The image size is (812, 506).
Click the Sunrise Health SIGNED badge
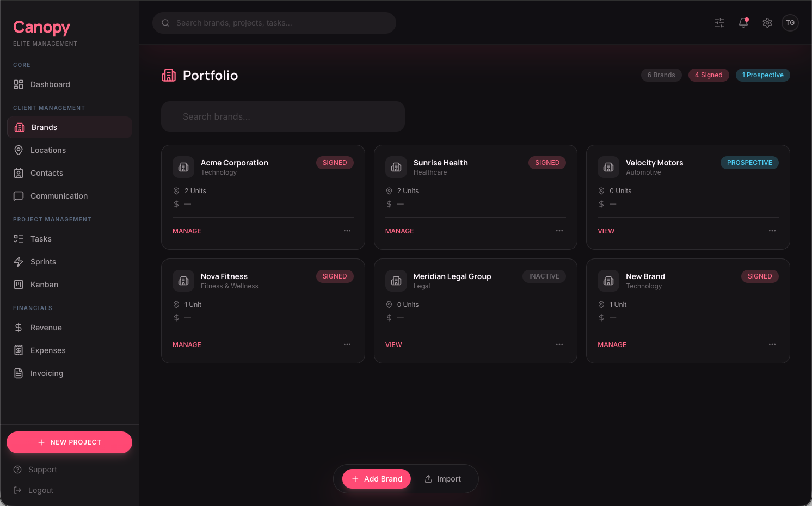point(547,163)
